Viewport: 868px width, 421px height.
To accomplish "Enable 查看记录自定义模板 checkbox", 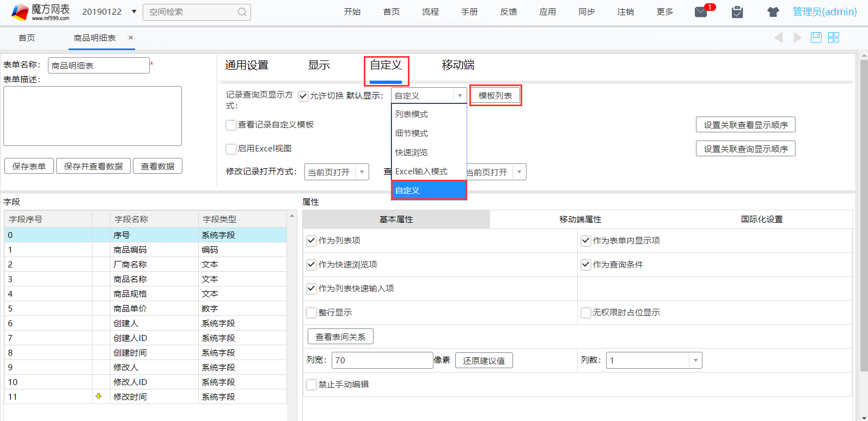I will coord(231,125).
